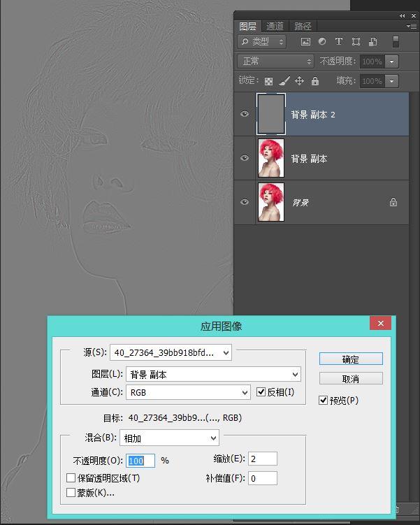Toggle the layer filtering switch
This screenshot has width=420, height=525.
click(x=396, y=41)
